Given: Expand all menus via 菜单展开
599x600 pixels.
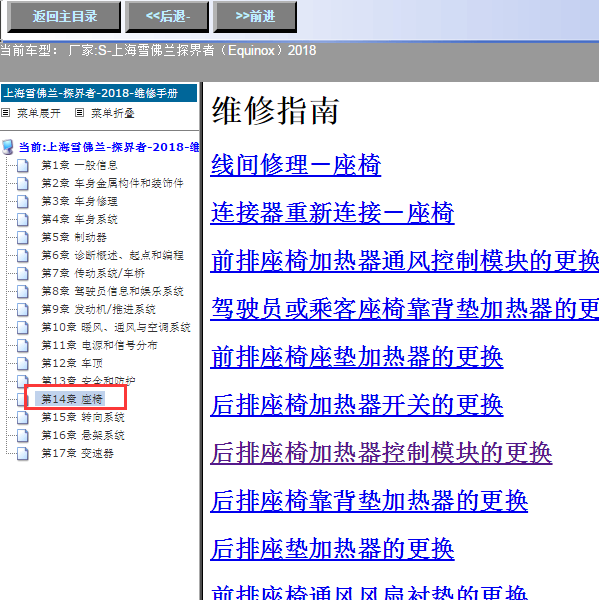Looking at the screenshot, I should (x=39, y=113).
